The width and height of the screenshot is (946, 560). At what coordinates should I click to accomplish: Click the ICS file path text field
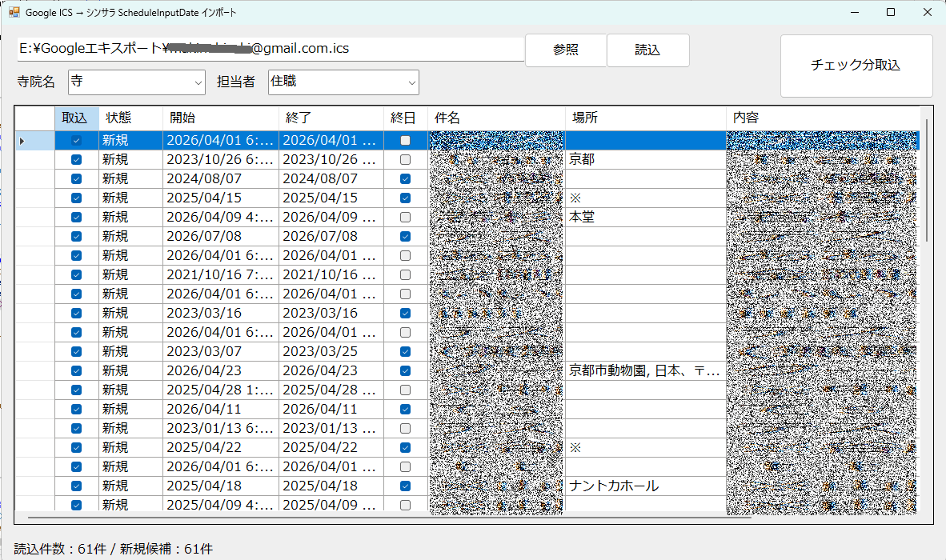[x=270, y=49]
